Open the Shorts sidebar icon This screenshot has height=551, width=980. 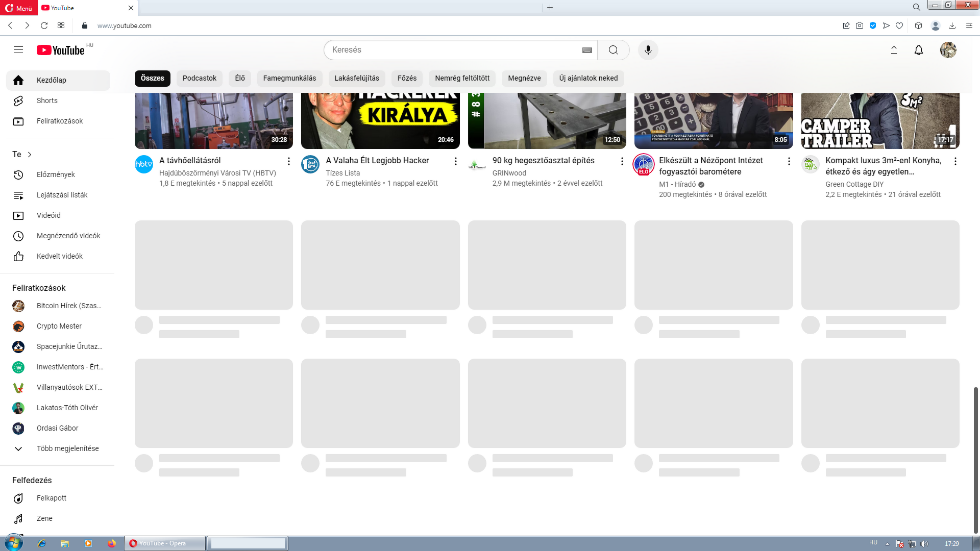click(x=18, y=101)
